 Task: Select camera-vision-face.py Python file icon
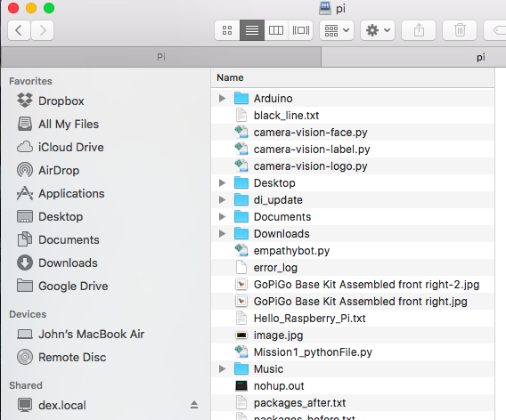(241, 133)
